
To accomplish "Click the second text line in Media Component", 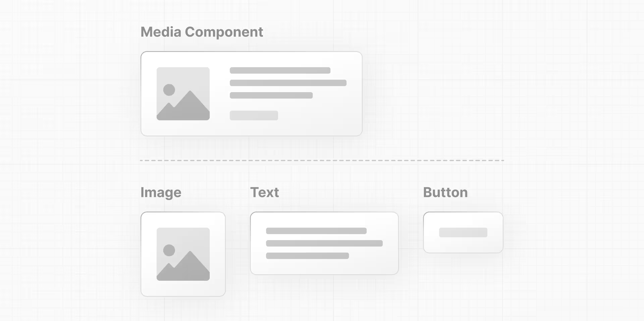I will pyautogui.click(x=288, y=83).
